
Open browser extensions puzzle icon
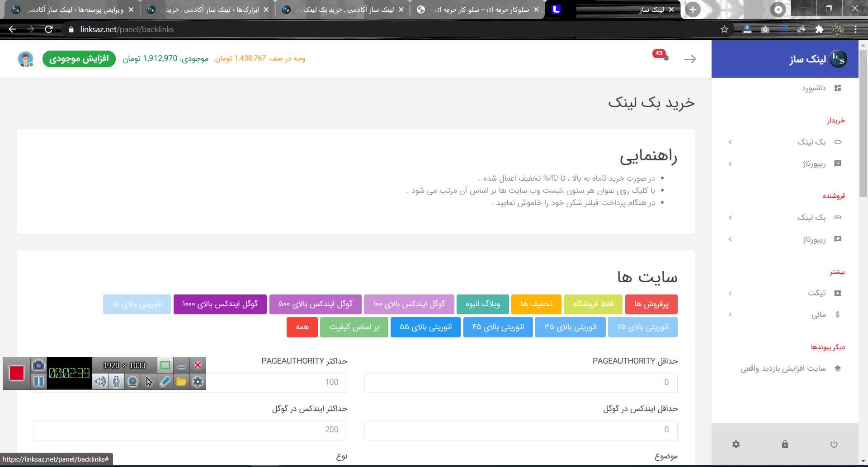pos(819,29)
